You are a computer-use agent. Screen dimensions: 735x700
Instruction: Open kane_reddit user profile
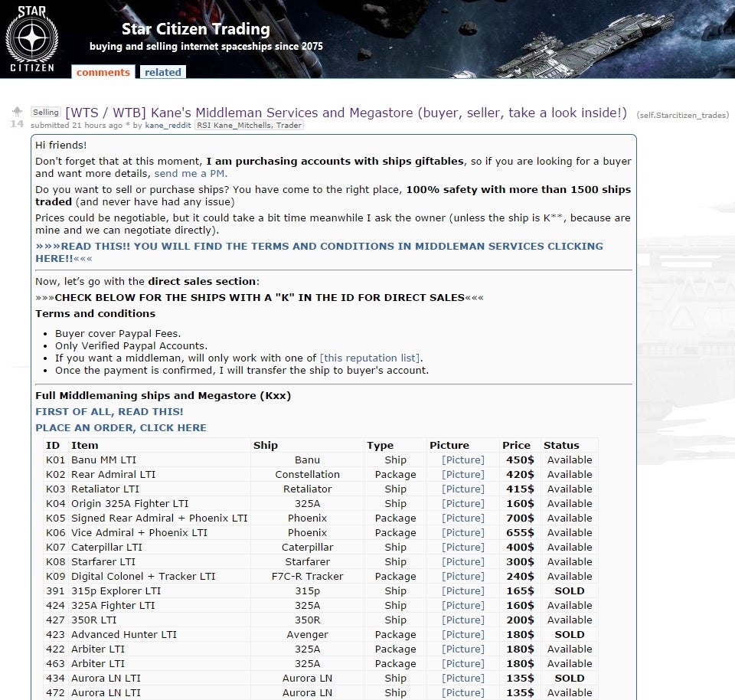[168, 126]
